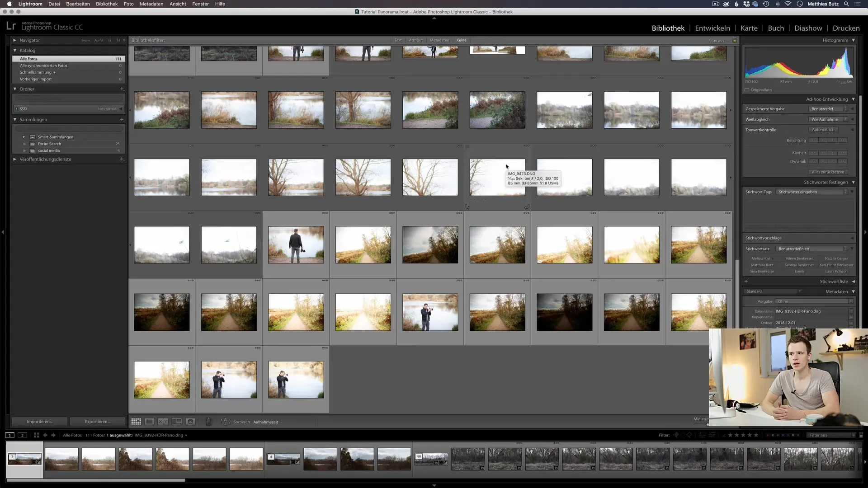Filter by edited photos icon
The width and height of the screenshot is (868, 488).
[702, 435]
